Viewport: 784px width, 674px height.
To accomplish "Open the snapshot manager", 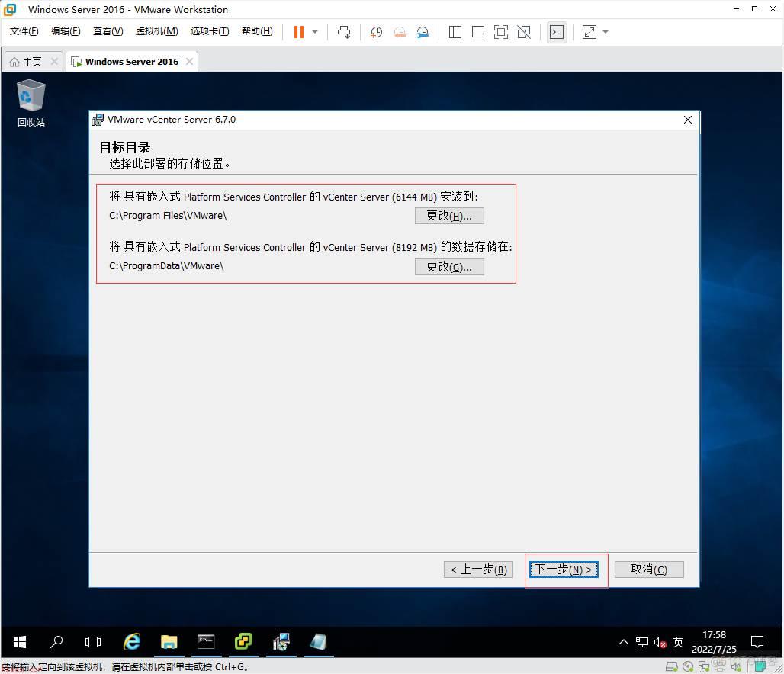I will click(423, 32).
